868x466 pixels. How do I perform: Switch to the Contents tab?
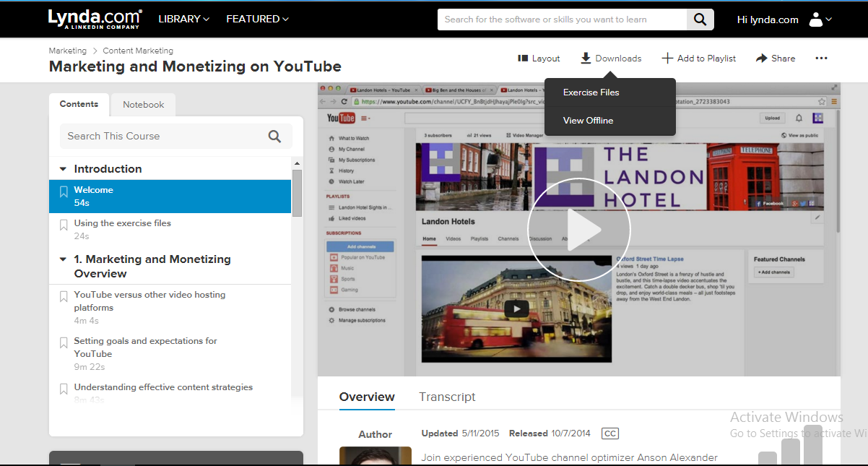79,104
